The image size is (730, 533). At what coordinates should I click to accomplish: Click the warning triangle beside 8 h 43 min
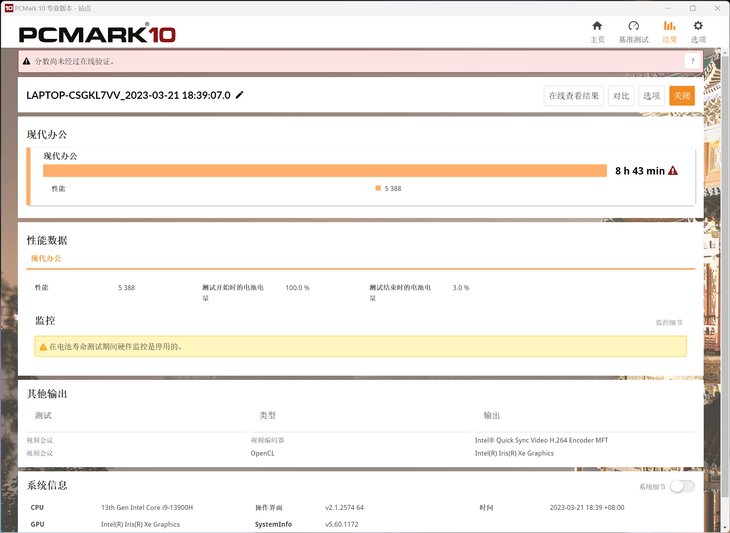673,171
